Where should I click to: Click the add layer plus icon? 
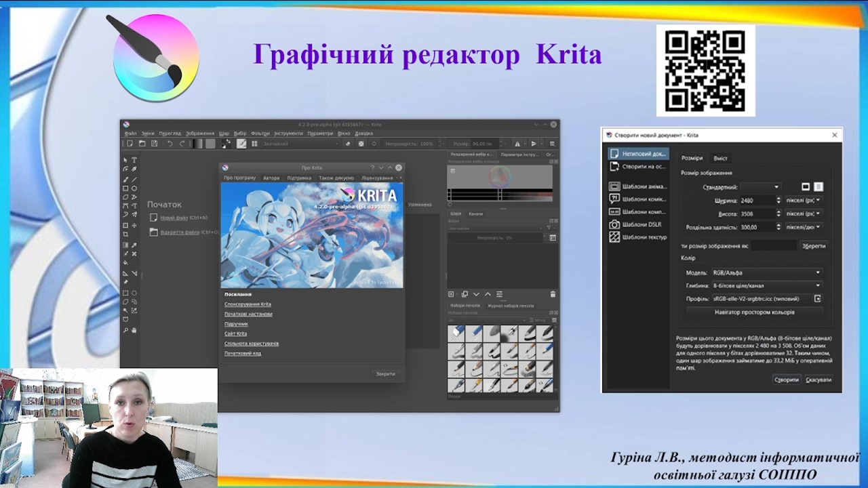451,294
